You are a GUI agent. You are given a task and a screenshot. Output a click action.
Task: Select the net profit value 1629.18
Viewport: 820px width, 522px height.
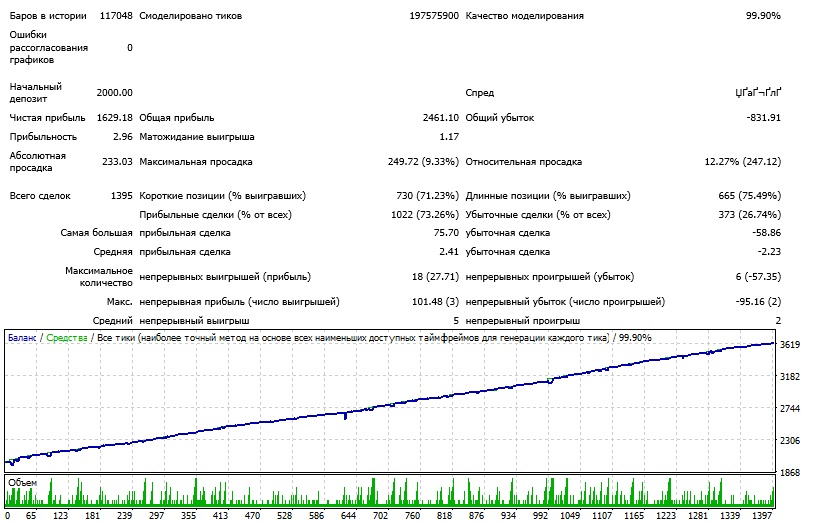coord(115,118)
